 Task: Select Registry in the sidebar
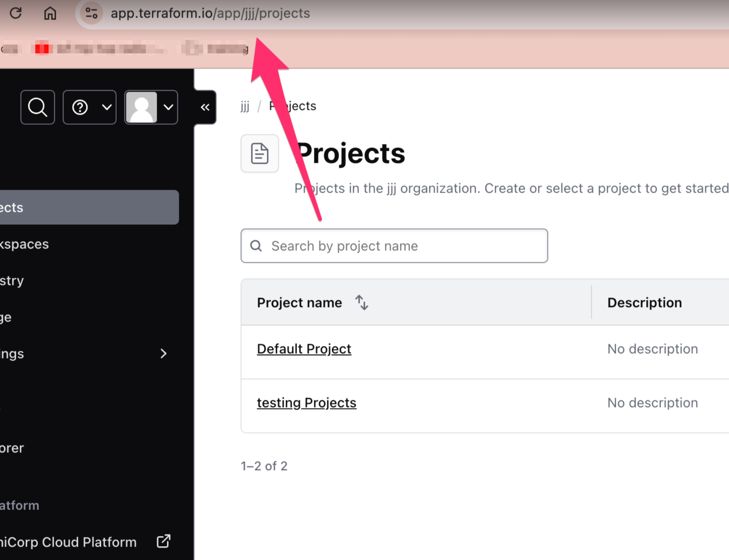pyautogui.click(x=12, y=280)
